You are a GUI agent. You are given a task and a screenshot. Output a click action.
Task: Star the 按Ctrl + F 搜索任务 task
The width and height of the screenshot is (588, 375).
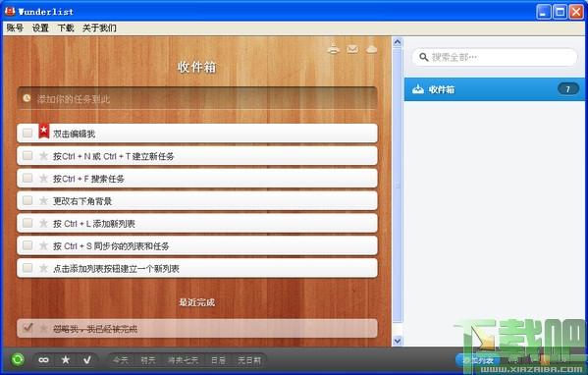(x=43, y=179)
